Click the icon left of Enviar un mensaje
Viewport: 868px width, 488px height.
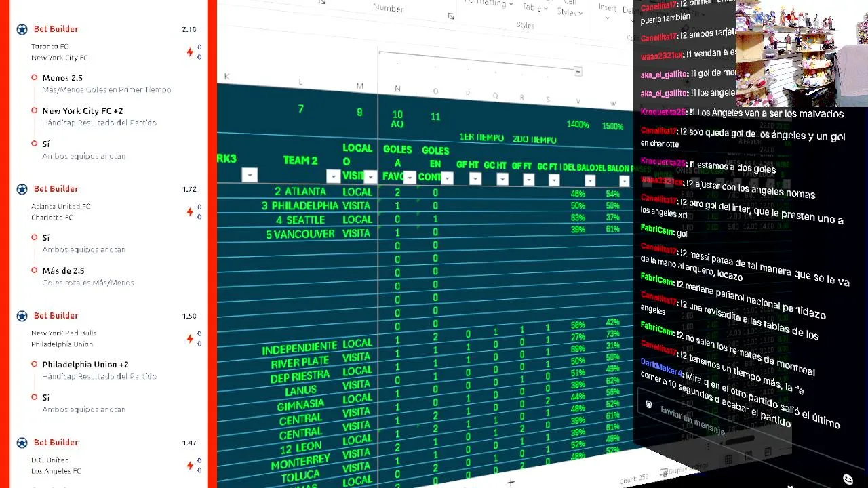point(649,405)
